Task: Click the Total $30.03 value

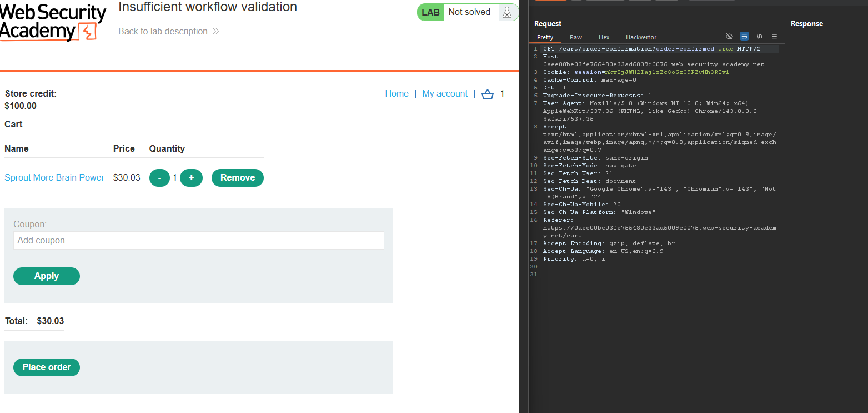Action: coord(50,321)
